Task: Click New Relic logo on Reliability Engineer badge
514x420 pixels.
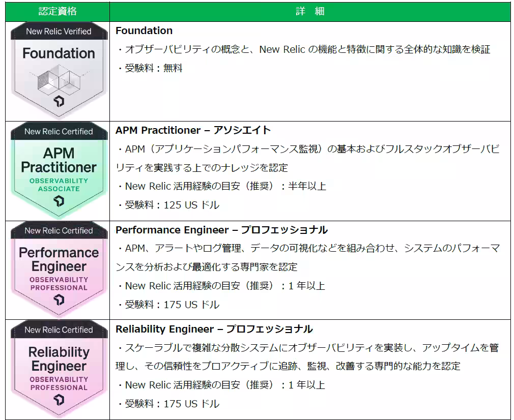Action: coord(59,400)
